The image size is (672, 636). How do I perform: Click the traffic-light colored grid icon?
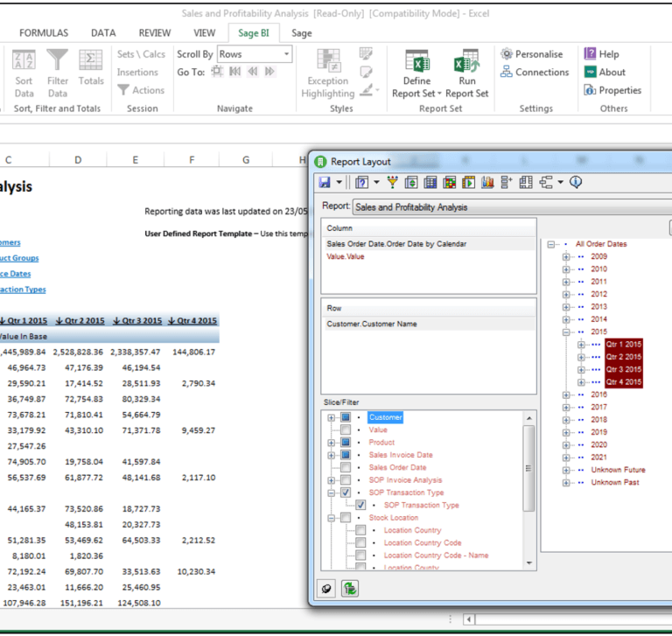click(x=450, y=183)
